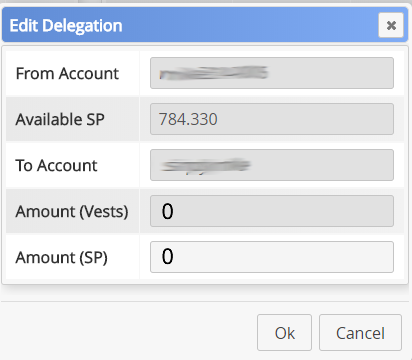412x360 pixels.
Task: Click the Ok button
Action: coord(284,333)
